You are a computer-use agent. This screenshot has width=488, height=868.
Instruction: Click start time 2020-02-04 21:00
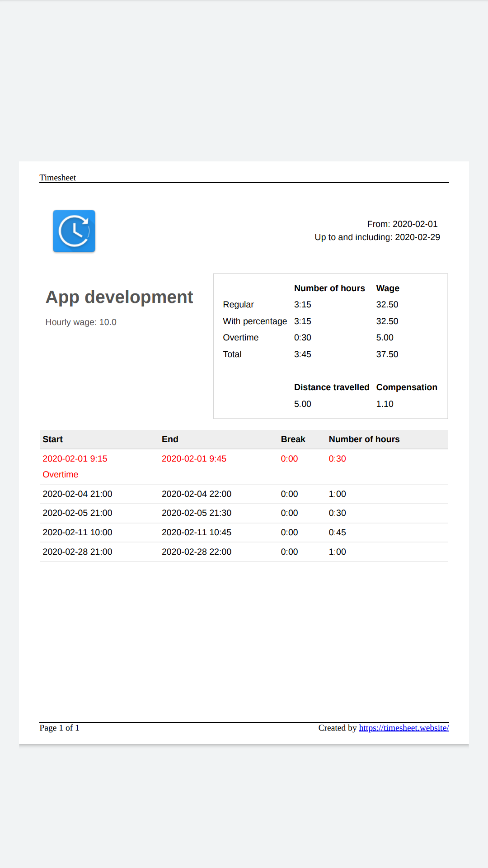pos(77,494)
